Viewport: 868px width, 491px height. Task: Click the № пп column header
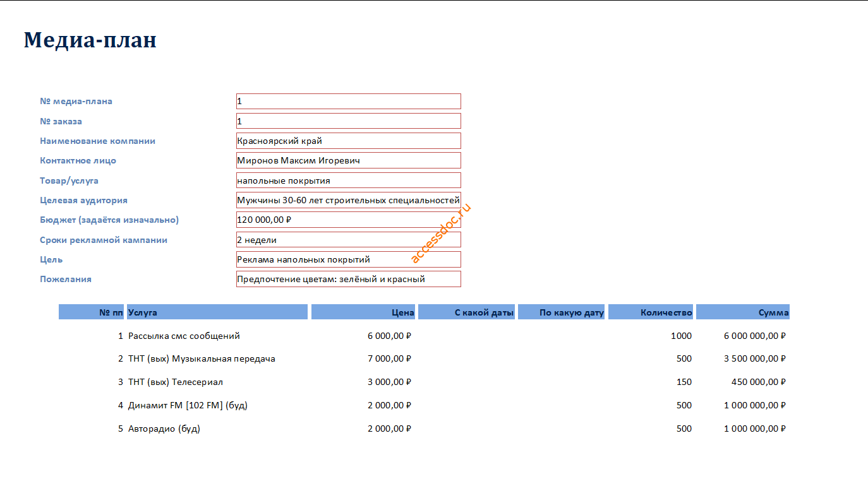tap(92, 312)
